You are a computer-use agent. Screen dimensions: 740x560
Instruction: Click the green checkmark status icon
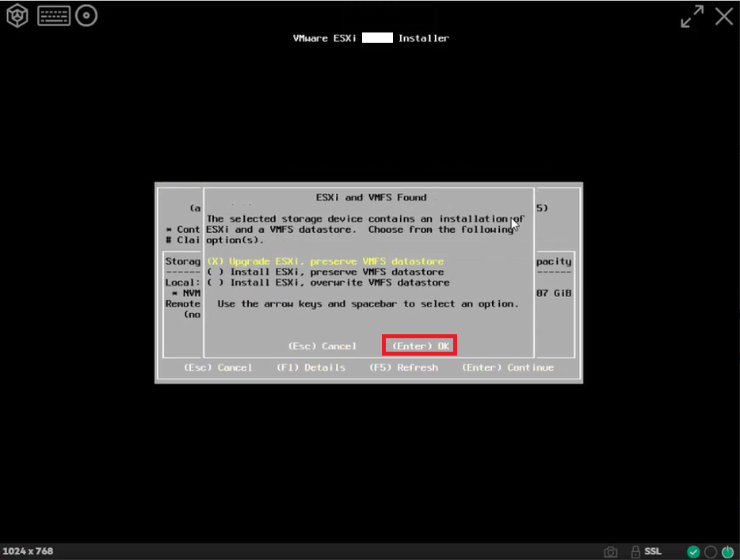[693, 550]
